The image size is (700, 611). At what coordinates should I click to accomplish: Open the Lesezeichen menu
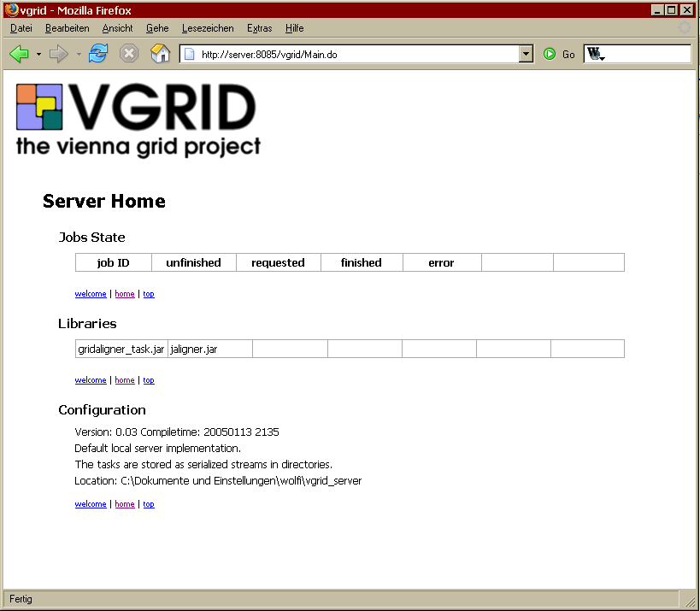tap(208, 28)
